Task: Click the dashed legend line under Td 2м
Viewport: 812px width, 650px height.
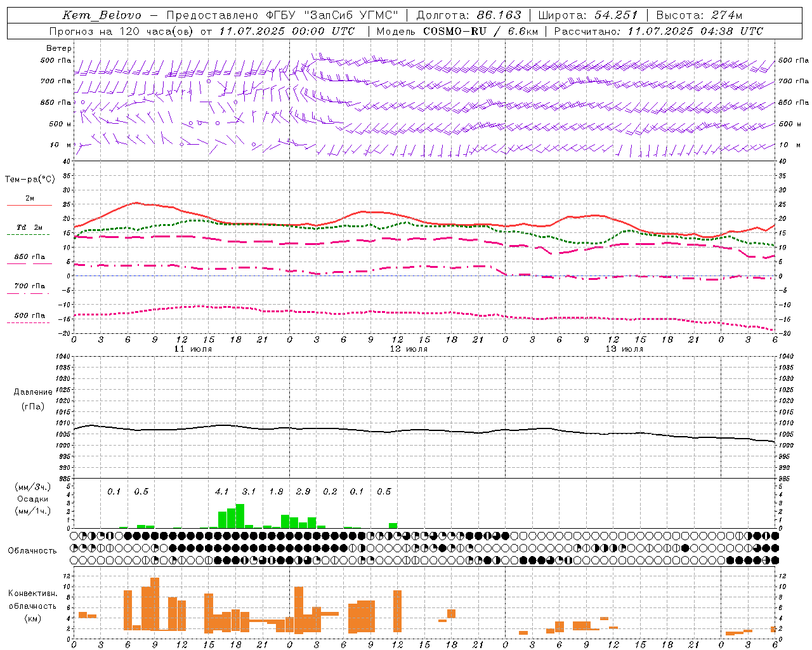Action: point(28,235)
